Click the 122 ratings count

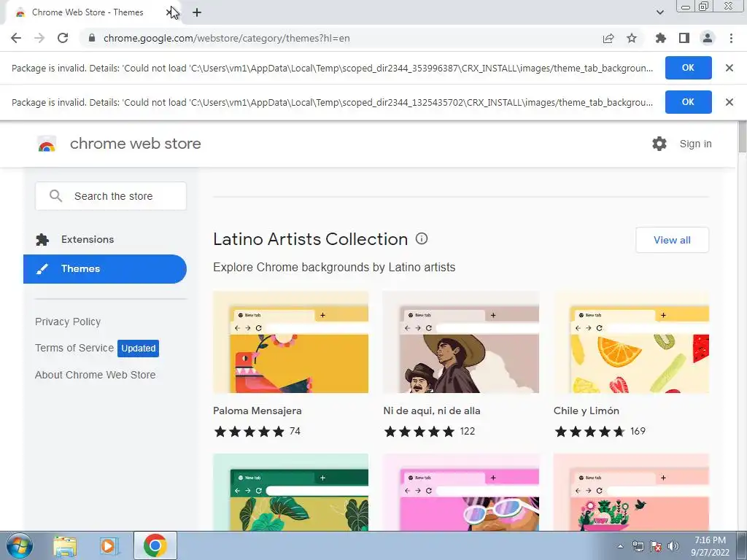(x=468, y=432)
